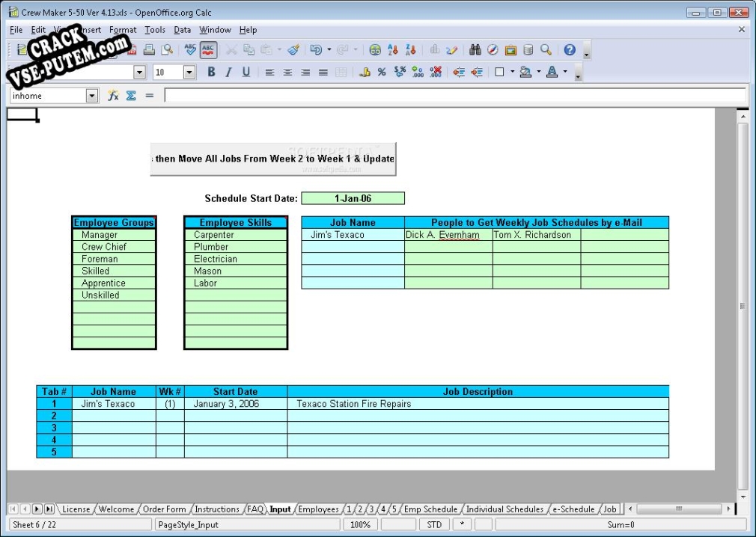Open the Paste options dropdown arrow

point(278,49)
